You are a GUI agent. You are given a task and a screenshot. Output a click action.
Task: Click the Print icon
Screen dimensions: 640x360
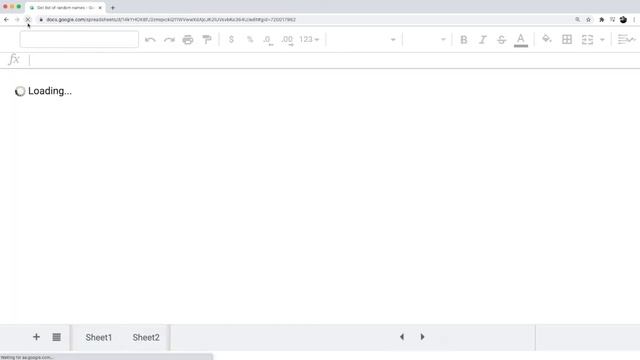click(188, 40)
